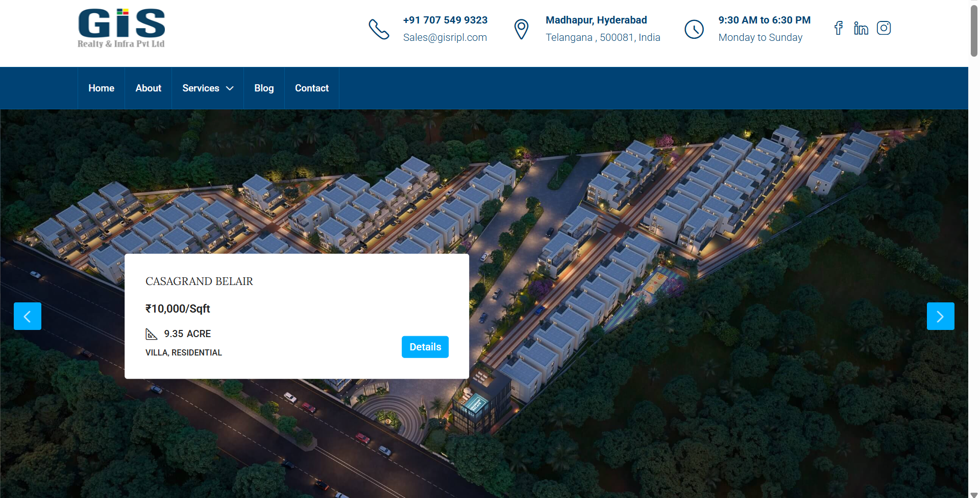Dial the +91 707 549 9323 number
Image resolution: width=980 pixels, height=498 pixels.
click(x=445, y=20)
